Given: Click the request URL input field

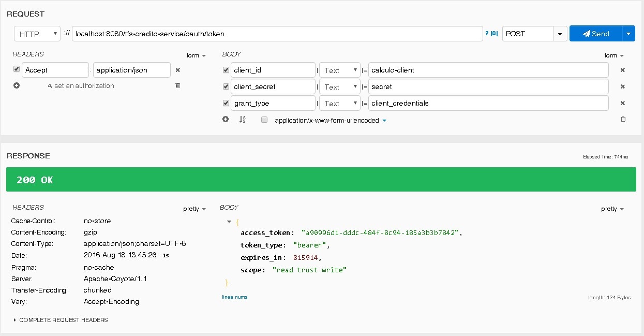Looking at the screenshot, I should tap(277, 34).
